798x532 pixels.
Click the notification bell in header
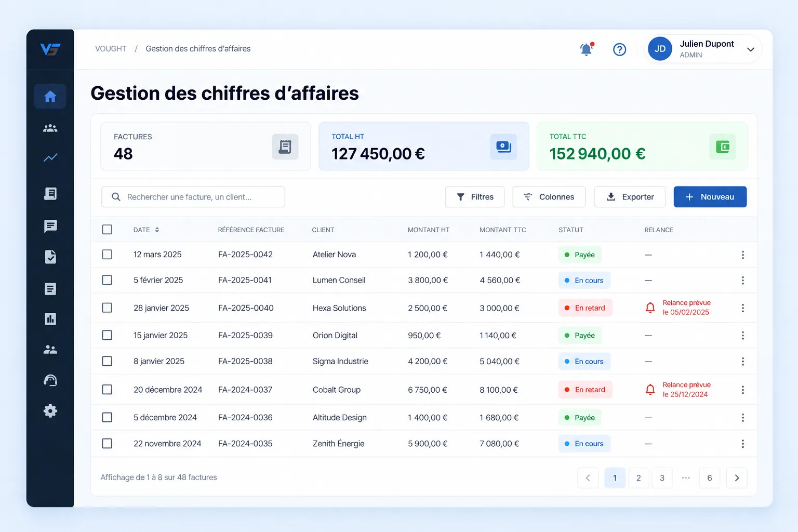[587, 49]
